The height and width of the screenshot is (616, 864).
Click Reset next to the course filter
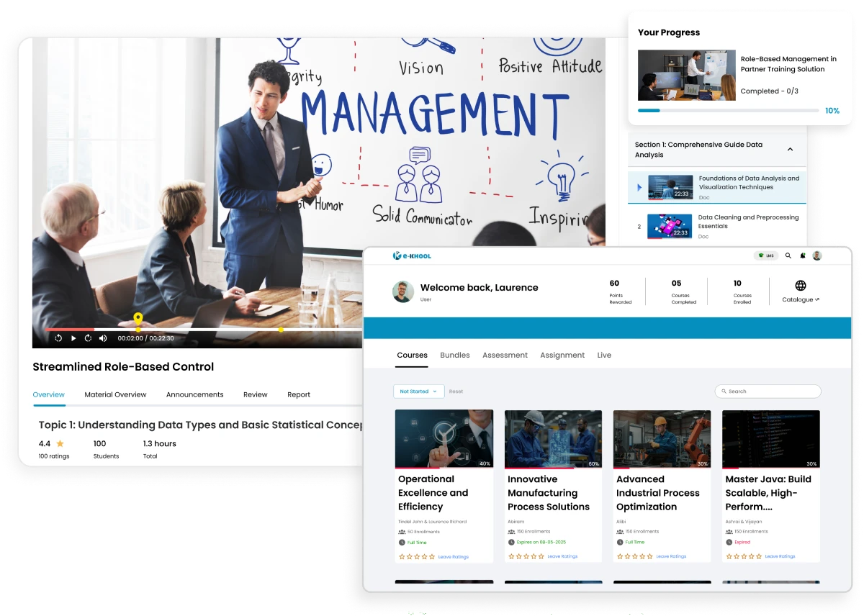click(456, 391)
